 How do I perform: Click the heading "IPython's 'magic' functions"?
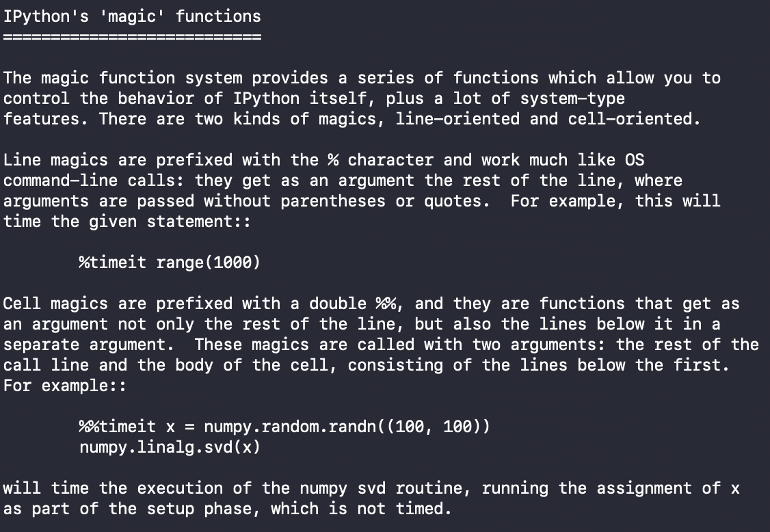pyautogui.click(x=132, y=16)
